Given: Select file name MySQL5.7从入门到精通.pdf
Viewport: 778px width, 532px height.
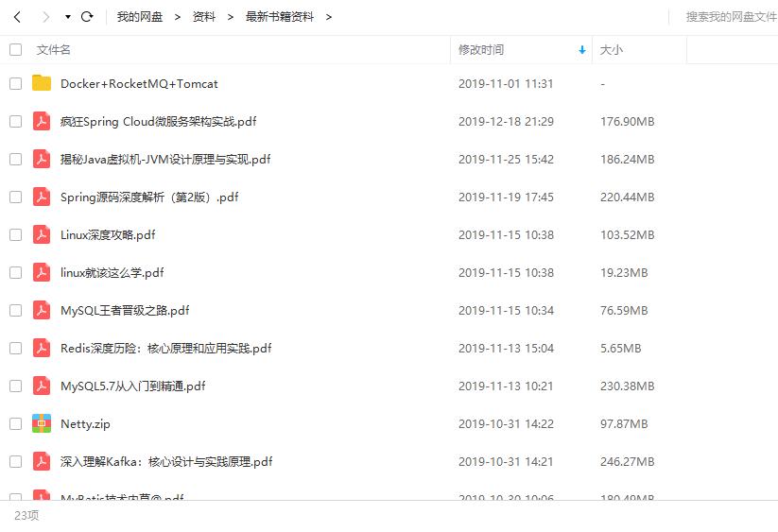Looking at the screenshot, I should click(133, 386).
